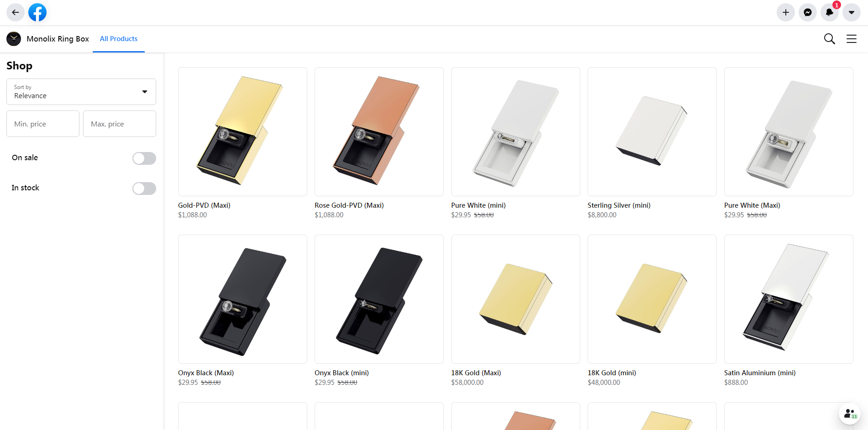This screenshot has width=868, height=430.
Task: Open the hamburger menu icon
Action: (851, 39)
